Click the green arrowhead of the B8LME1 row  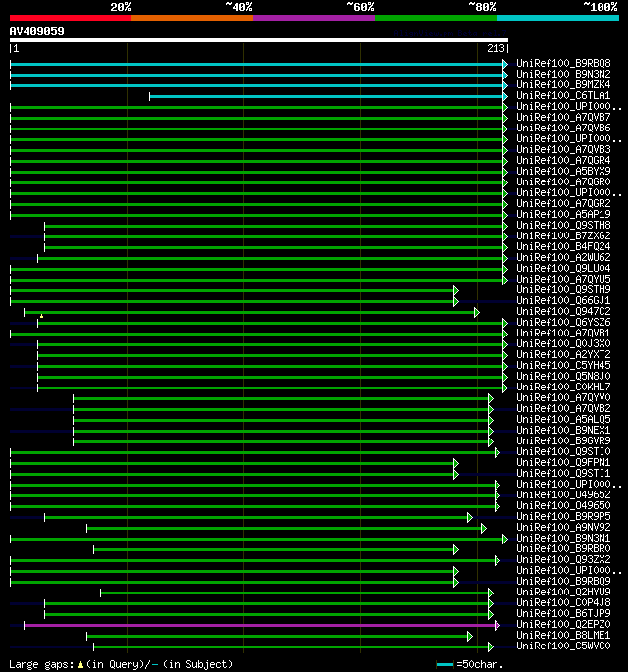click(470, 636)
